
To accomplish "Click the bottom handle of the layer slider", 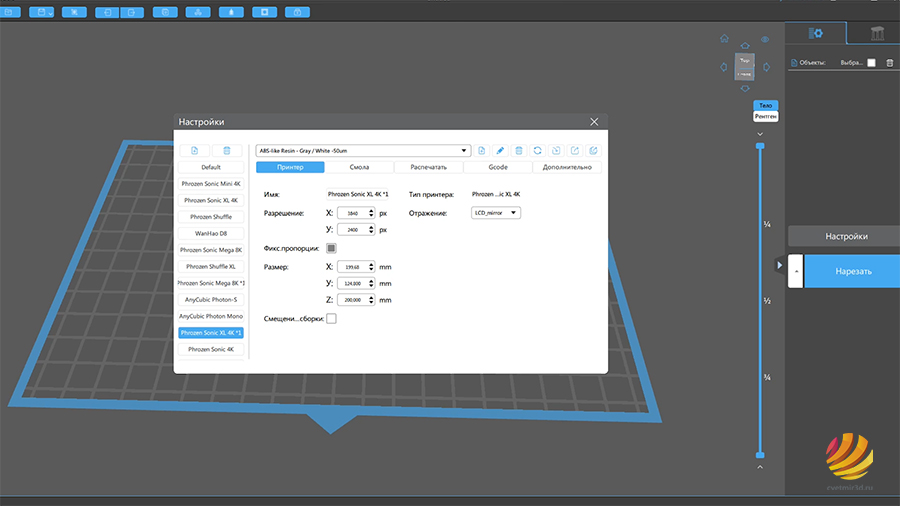I will tap(760, 455).
